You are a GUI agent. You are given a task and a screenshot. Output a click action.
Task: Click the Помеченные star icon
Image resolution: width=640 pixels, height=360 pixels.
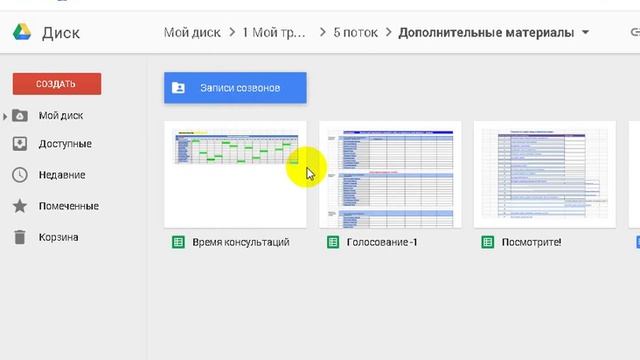(x=20, y=206)
